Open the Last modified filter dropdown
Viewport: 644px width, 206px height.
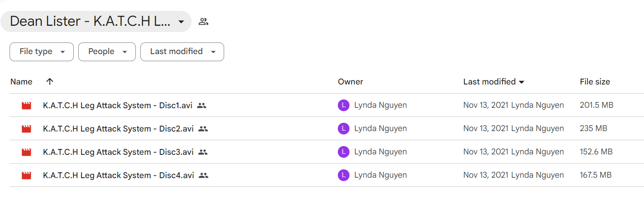coord(182,52)
